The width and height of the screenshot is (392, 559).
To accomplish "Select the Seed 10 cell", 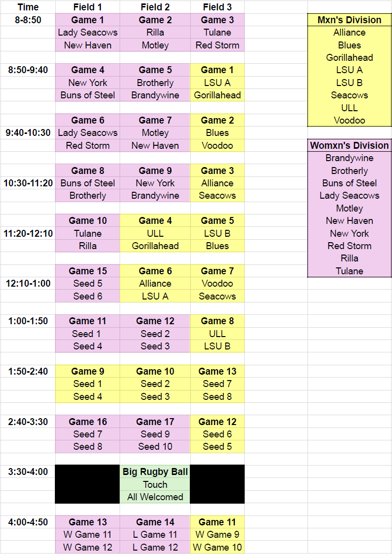I will point(155,447).
